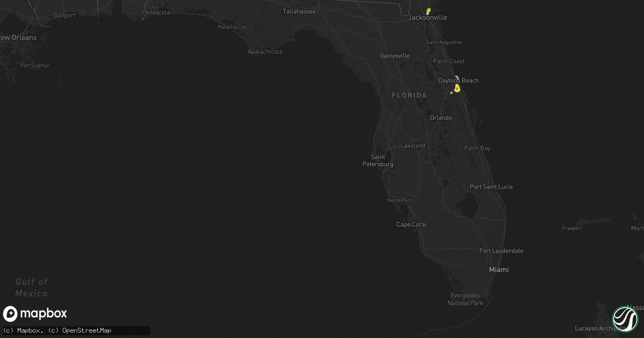Click the Daytona Beach label
This screenshot has height=338, width=644.
coord(458,80)
